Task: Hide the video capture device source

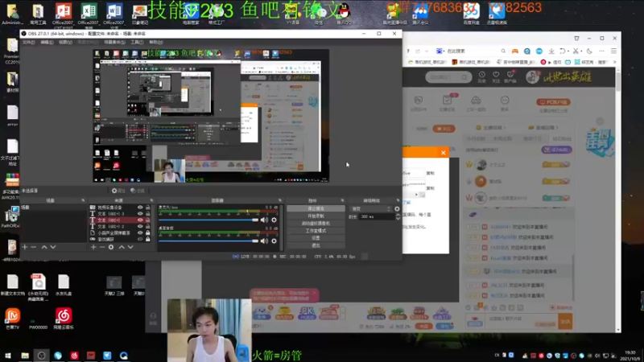Action: pos(140,208)
